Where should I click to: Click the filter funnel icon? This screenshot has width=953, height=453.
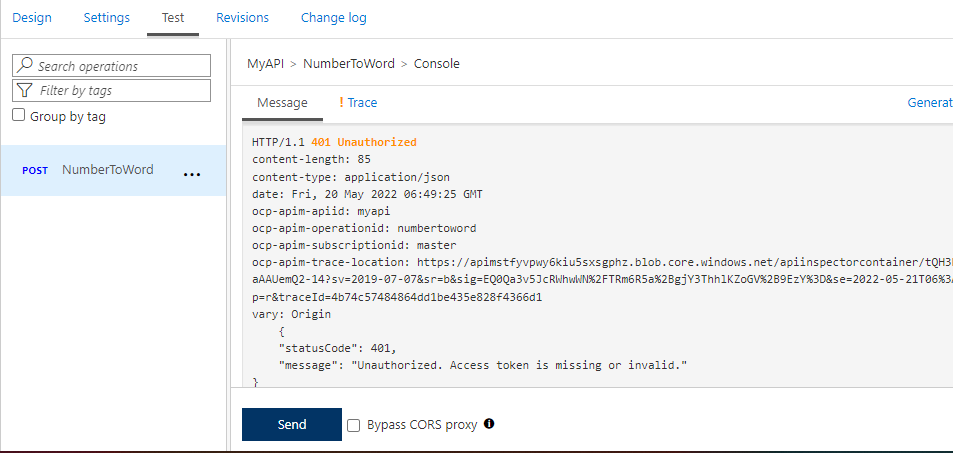click(x=25, y=90)
